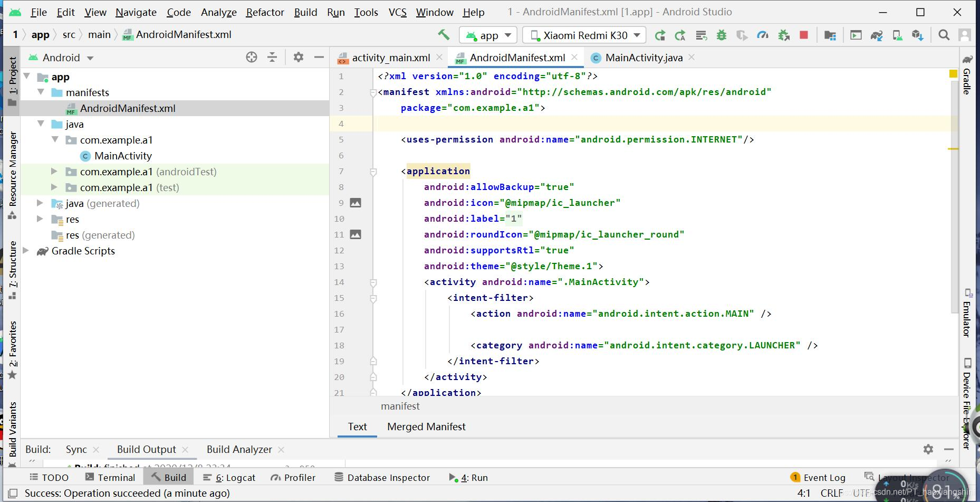Close the MainActivity.java editor tab
The image size is (980, 502).
691,57
